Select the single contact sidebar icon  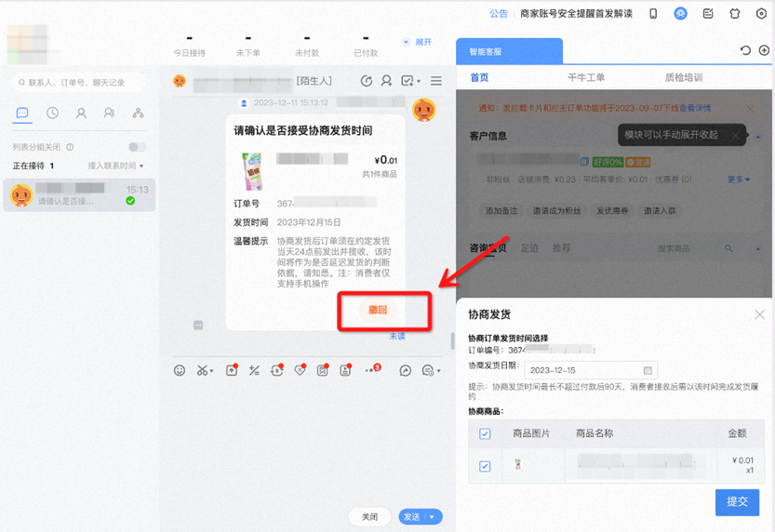[81, 113]
